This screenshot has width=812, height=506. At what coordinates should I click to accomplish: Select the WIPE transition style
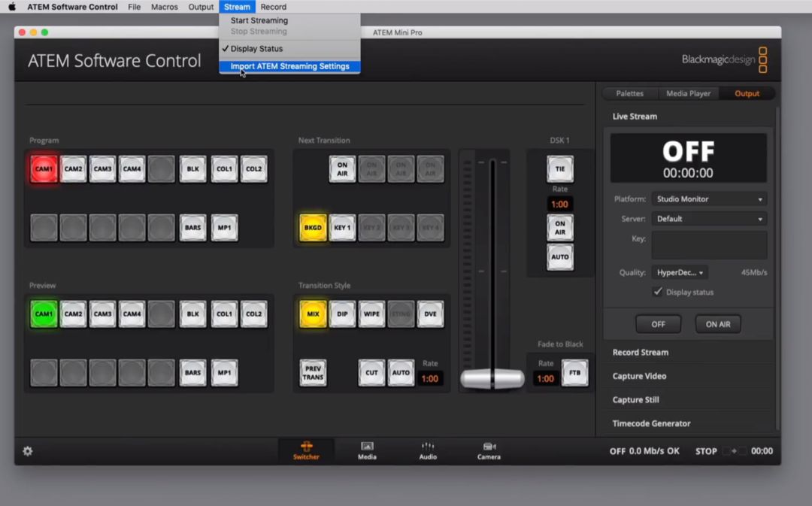point(371,314)
